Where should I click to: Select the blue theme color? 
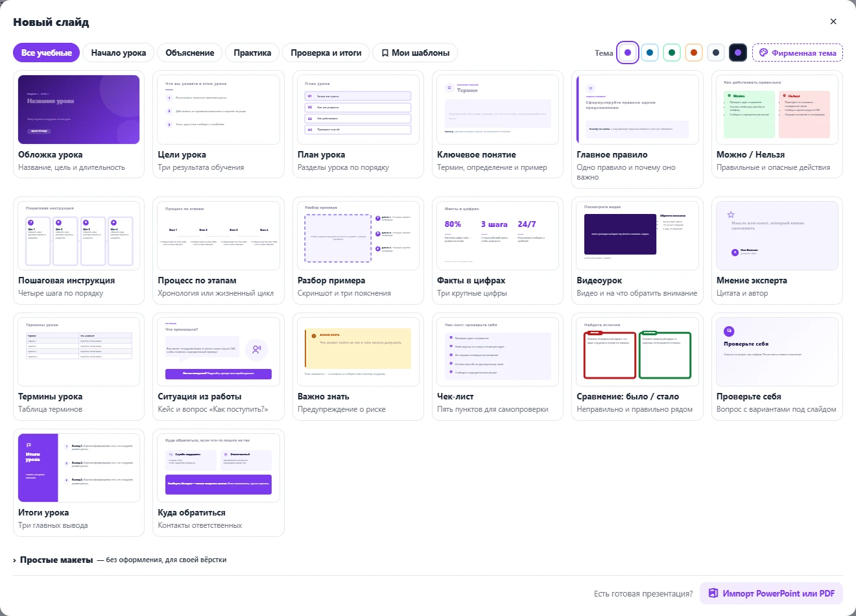(650, 53)
